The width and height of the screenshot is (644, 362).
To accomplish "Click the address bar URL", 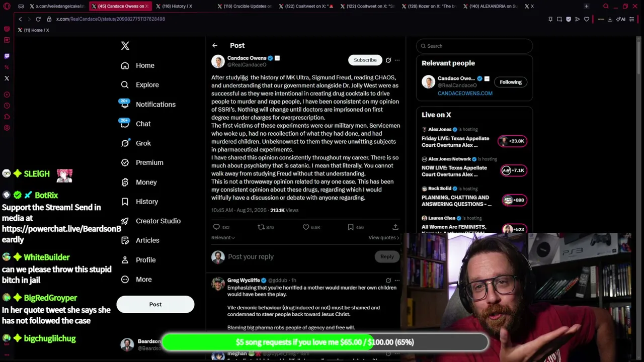I will click(111, 19).
